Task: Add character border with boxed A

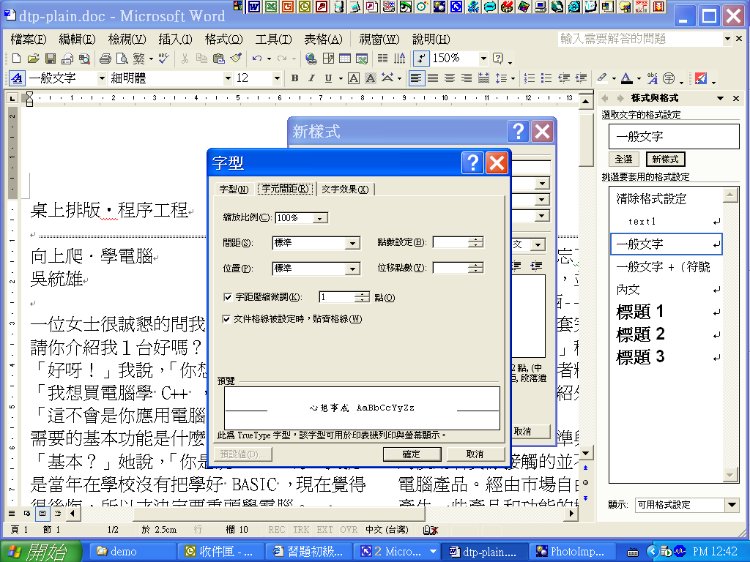Action: coord(353,78)
